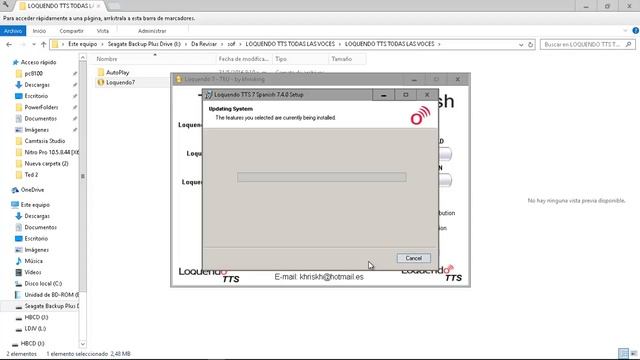Select the Loquendo7 file
640x360 pixels.
click(x=120, y=82)
